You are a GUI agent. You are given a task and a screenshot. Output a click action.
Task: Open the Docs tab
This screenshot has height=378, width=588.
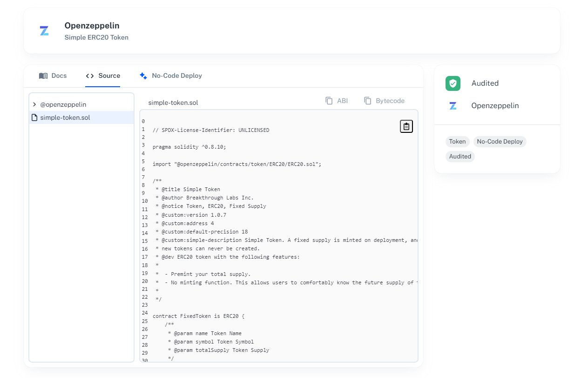tap(53, 76)
